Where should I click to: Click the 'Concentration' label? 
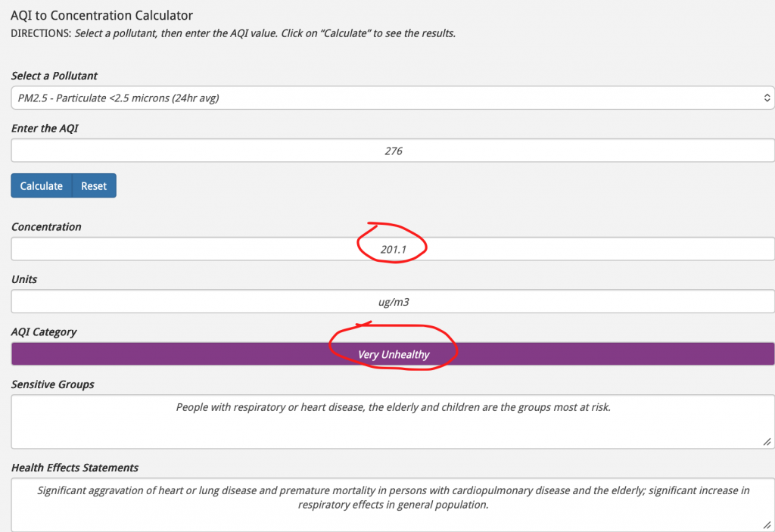(x=46, y=226)
